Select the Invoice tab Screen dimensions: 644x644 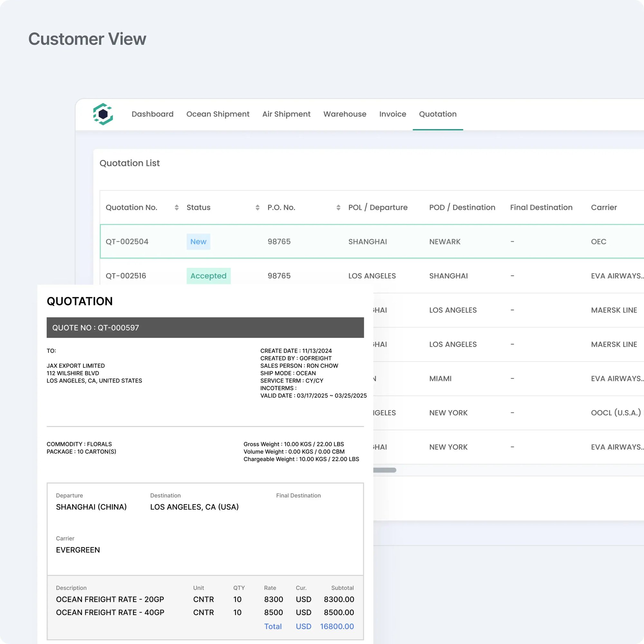coord(392,114)
